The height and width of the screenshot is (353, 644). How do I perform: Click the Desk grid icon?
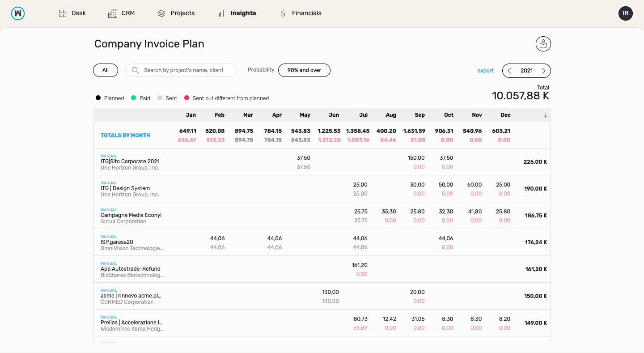(x=63, y=13)
